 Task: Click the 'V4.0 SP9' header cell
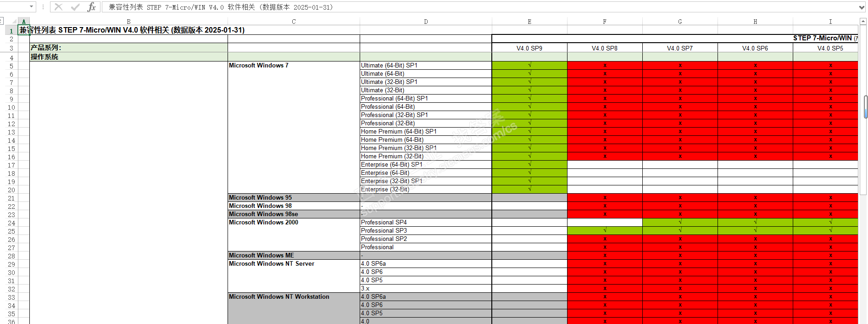(x=529, y=48)
